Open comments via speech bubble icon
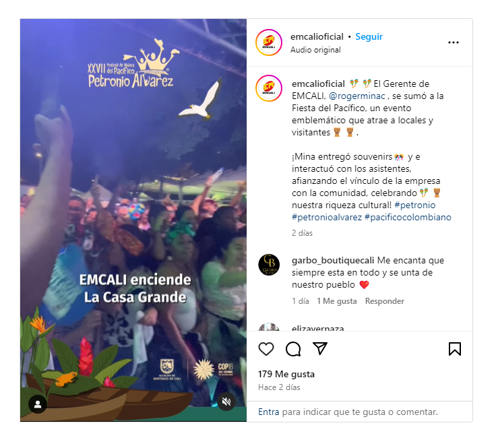498x448 pixels. [293, 349]
